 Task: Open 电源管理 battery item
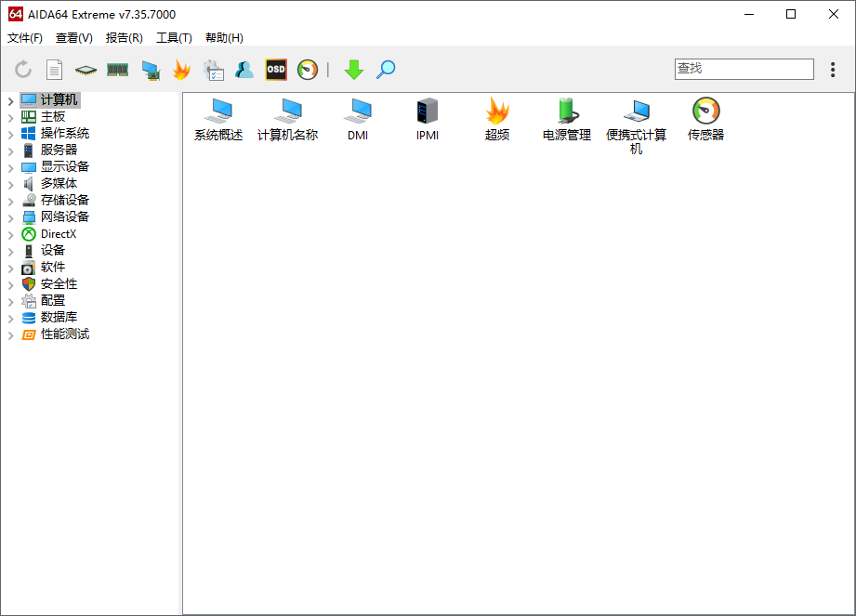pos(567,120)
